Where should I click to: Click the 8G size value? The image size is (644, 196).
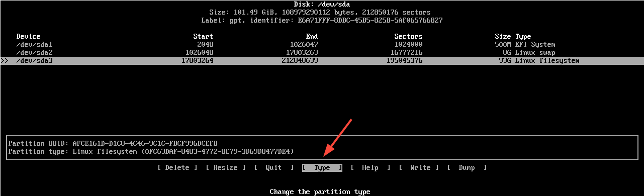coord(507,53)
